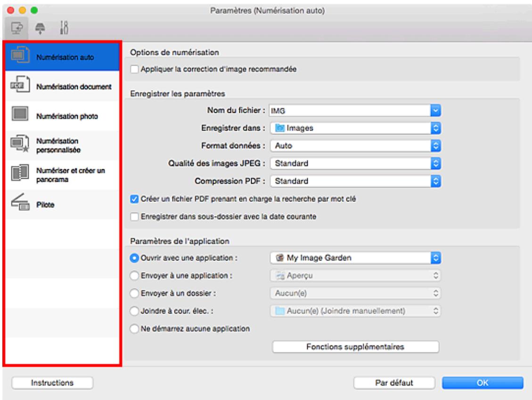
Task: Open the Compression PDF dropdown
Action: [355, 181]
